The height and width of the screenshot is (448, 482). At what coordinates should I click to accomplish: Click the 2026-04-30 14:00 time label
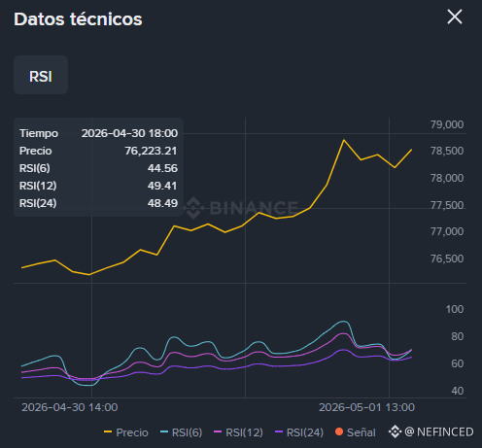70,407
